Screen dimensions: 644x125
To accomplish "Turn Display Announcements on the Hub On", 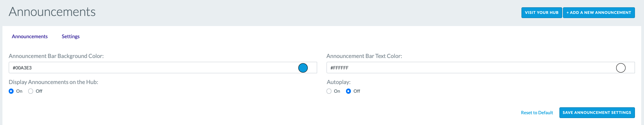I will point(11,91).
